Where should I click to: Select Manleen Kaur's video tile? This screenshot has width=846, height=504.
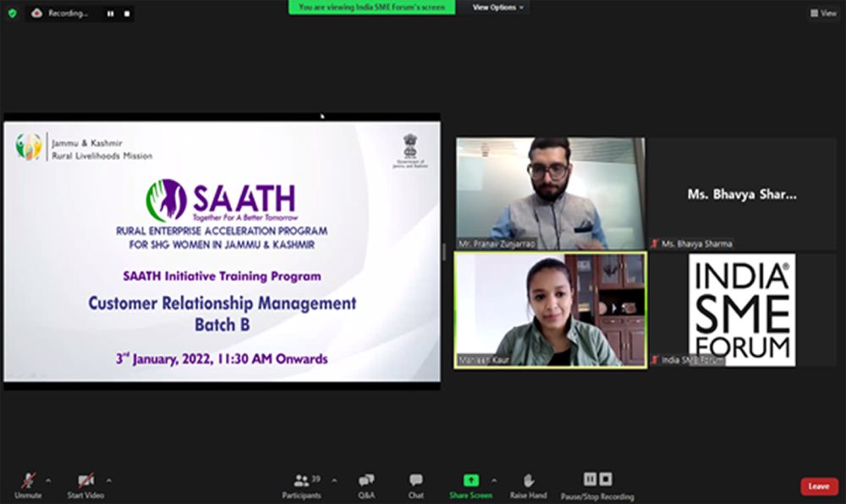[551, 310]
